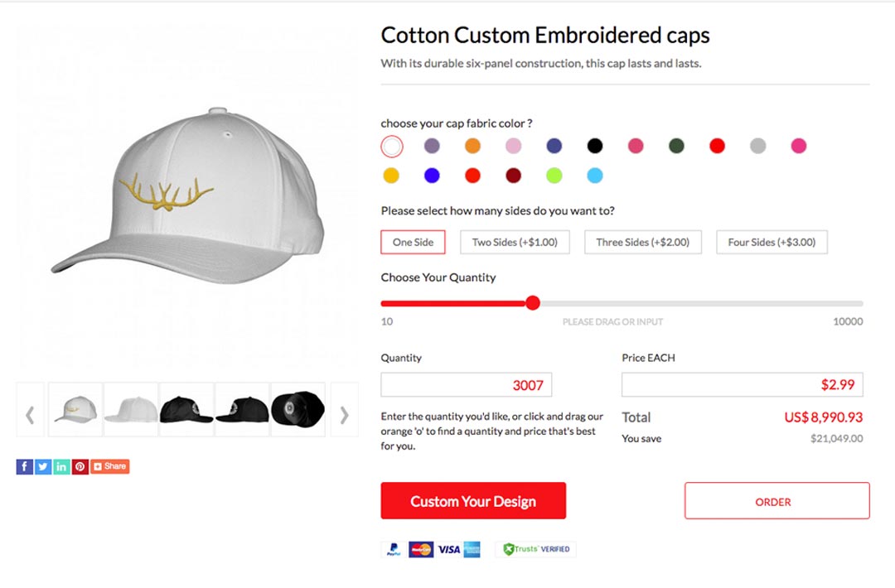Click the PayPal payment icon
The height and width of the screenshot is (588, 895).
coord(394,549)
